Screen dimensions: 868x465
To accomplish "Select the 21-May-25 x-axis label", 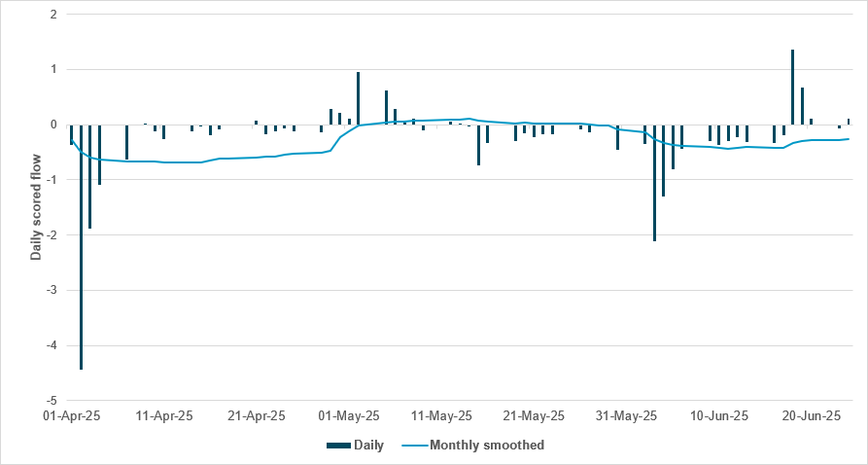I will [535, 416].
